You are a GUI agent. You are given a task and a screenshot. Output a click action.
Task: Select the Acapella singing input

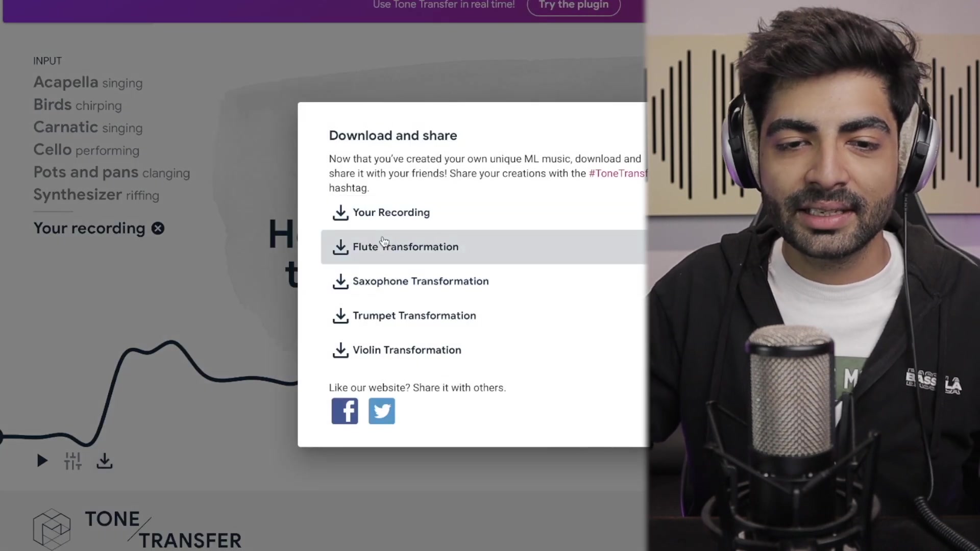click(88, 83)
